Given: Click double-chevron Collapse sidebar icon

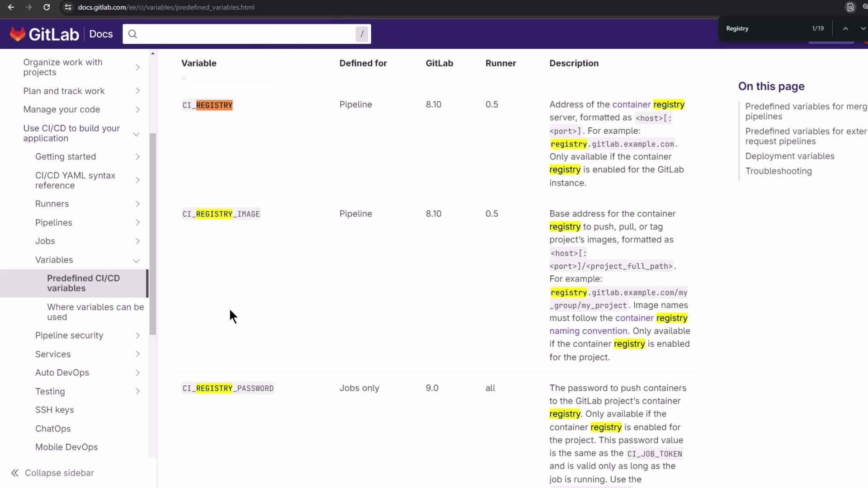Looking at the screenshot, I should point(15,473).
